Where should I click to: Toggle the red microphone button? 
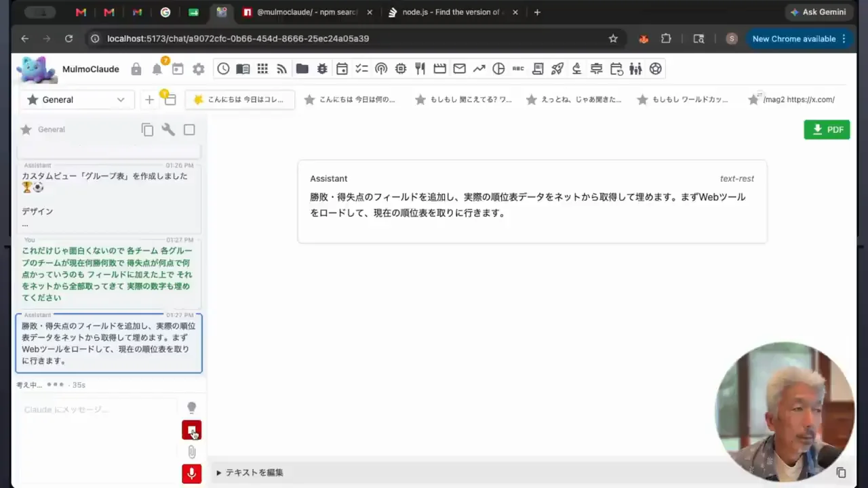point(191,473)
